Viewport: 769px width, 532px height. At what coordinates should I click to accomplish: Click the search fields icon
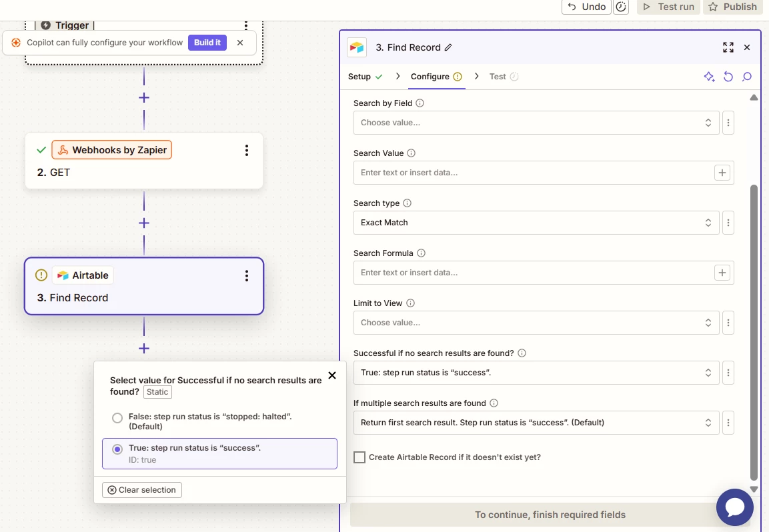[747, 77]
